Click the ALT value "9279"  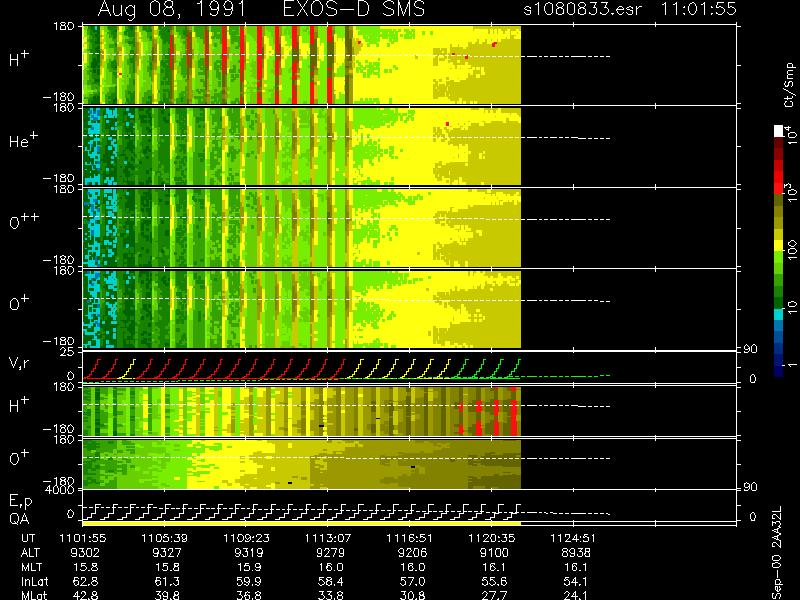[x=331, y=553]
